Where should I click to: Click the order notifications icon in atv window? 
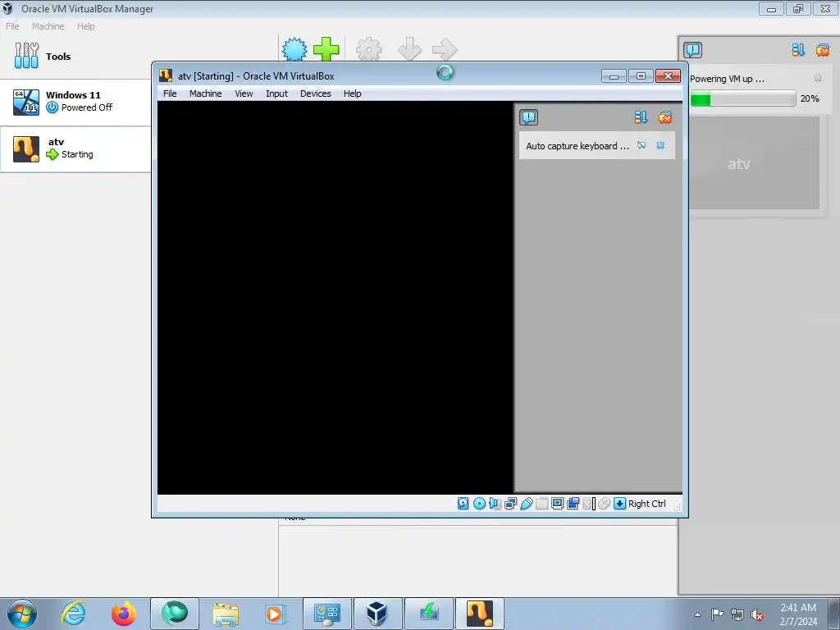point(641,117)
